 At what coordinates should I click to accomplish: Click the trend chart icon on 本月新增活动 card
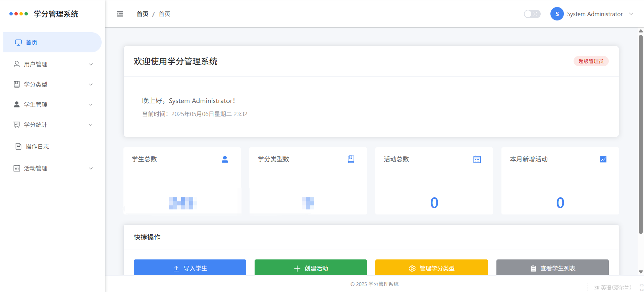[x=603, y=159]
